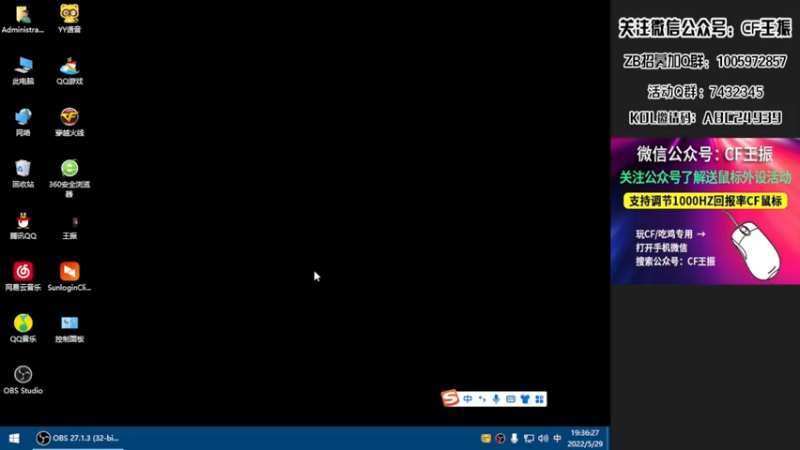Click the microphone tray icon
Screen dimensions: 800x450
514,439
